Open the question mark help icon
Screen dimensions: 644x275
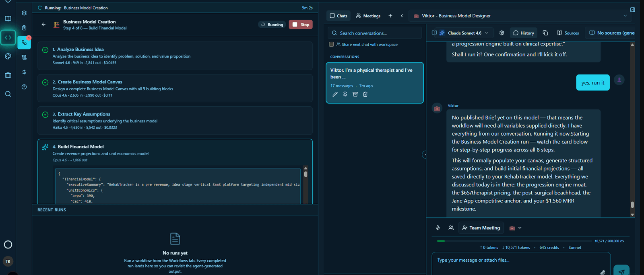pyautogui.click(x=24, y=87)
